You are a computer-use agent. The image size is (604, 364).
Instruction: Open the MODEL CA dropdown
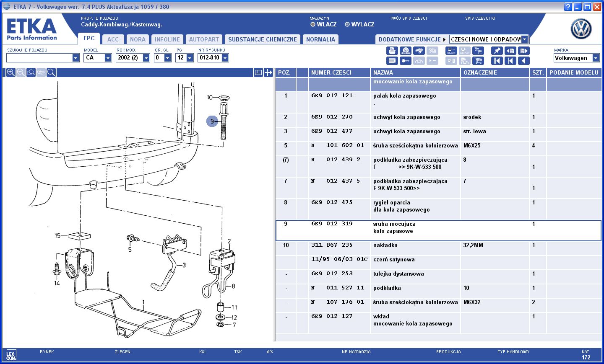(x=108, y=58)
